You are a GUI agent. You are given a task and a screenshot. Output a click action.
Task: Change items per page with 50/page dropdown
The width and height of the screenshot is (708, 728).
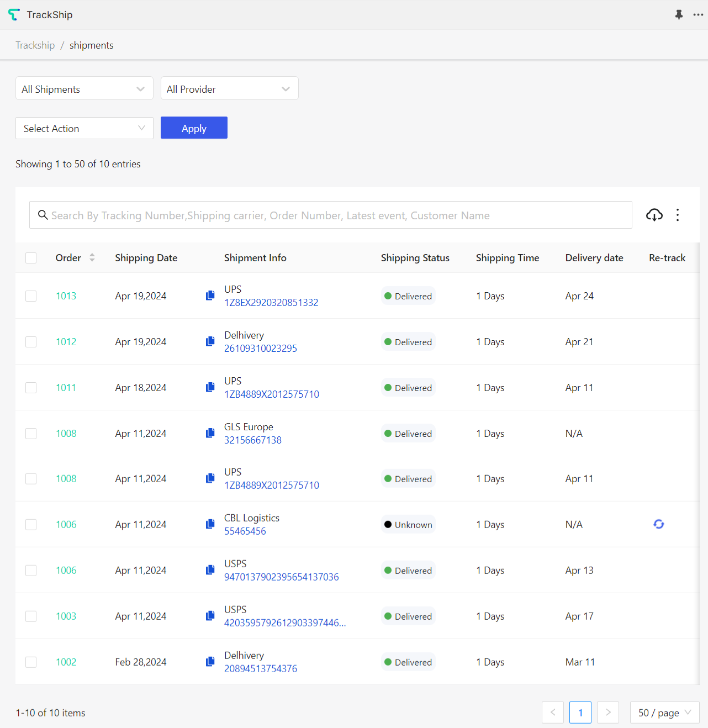coord(664,713)
